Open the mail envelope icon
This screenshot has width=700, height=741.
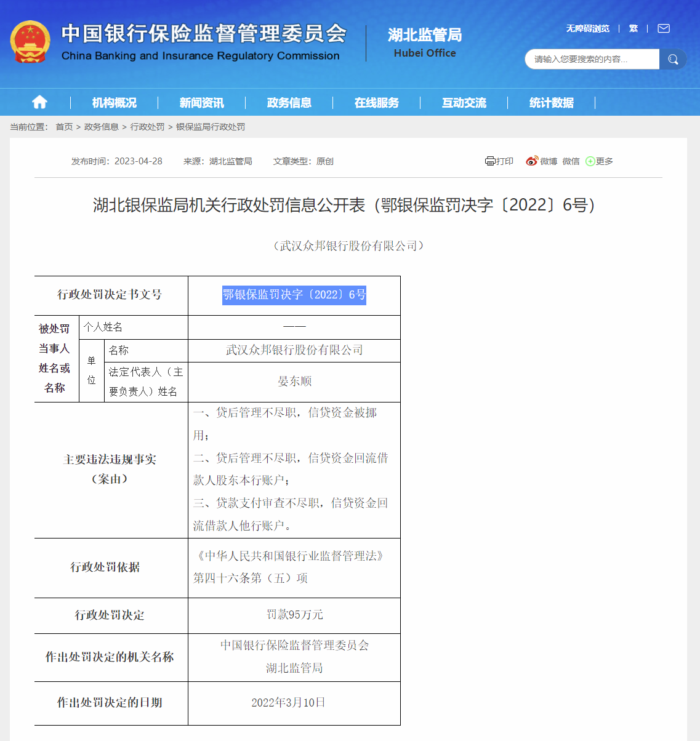664,28
